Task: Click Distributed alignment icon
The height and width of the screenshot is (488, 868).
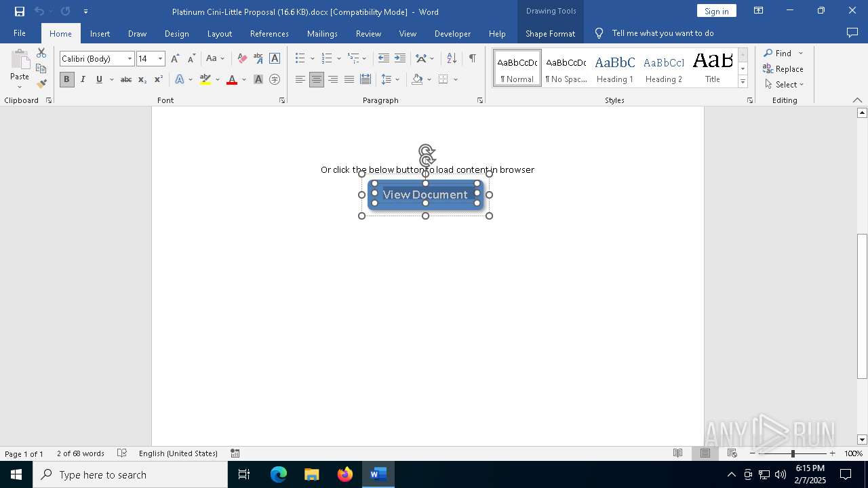Action: pos(366,79)
